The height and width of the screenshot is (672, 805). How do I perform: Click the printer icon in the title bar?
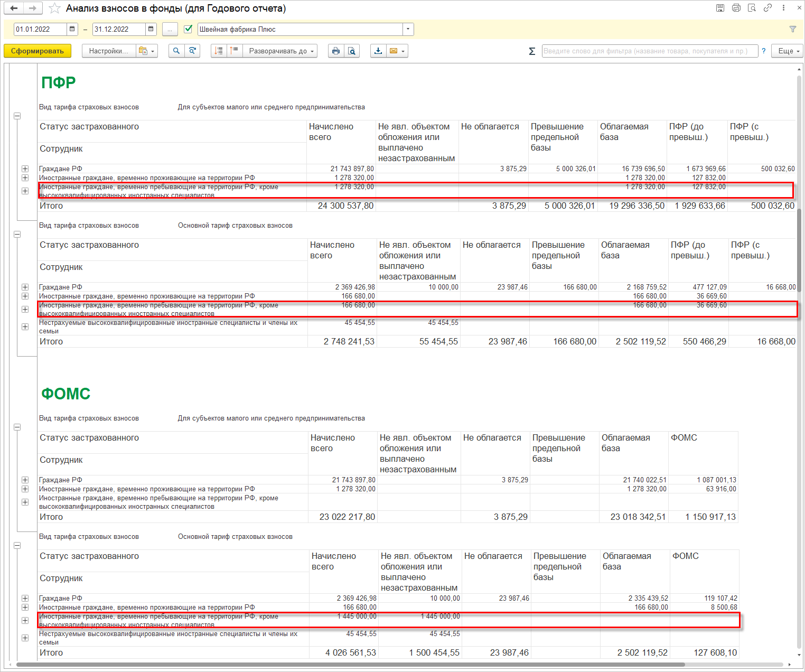[736, 8]
